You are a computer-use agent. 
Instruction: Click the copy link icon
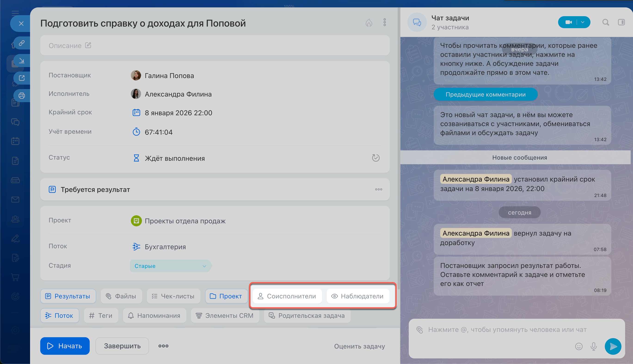pos(22,43)
